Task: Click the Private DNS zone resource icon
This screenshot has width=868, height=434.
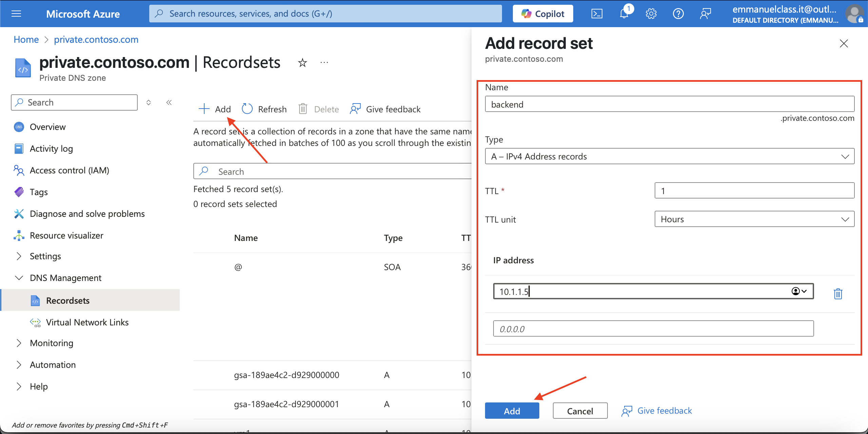Action: point(23,68)
